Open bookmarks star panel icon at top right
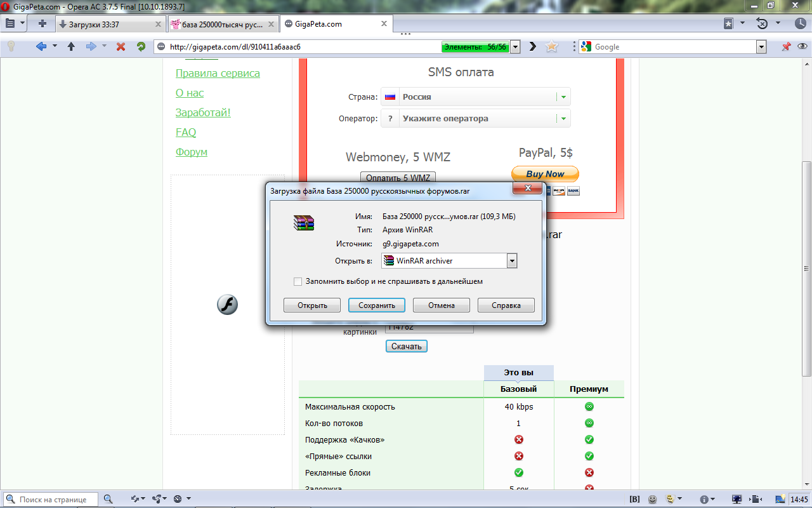 click(729, 23)
